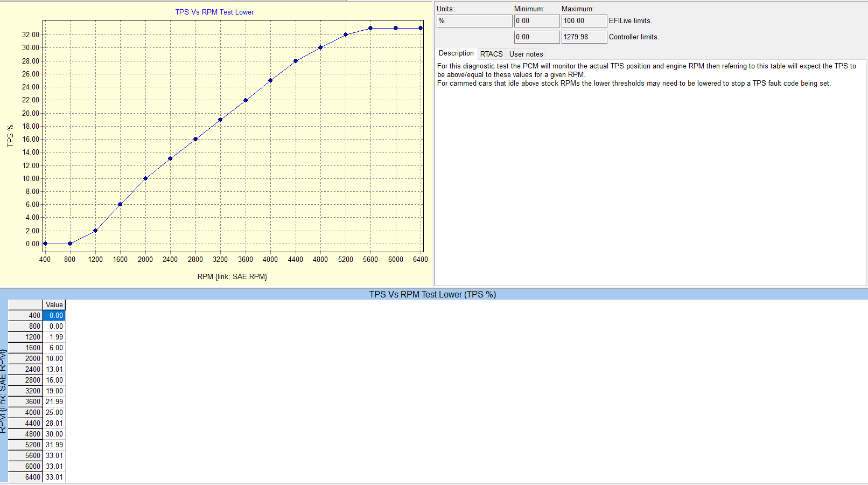The width and height of the screenshot is (868, 485).
Task: Switch to the RTACS tab
Action: (x=491, y=54)
